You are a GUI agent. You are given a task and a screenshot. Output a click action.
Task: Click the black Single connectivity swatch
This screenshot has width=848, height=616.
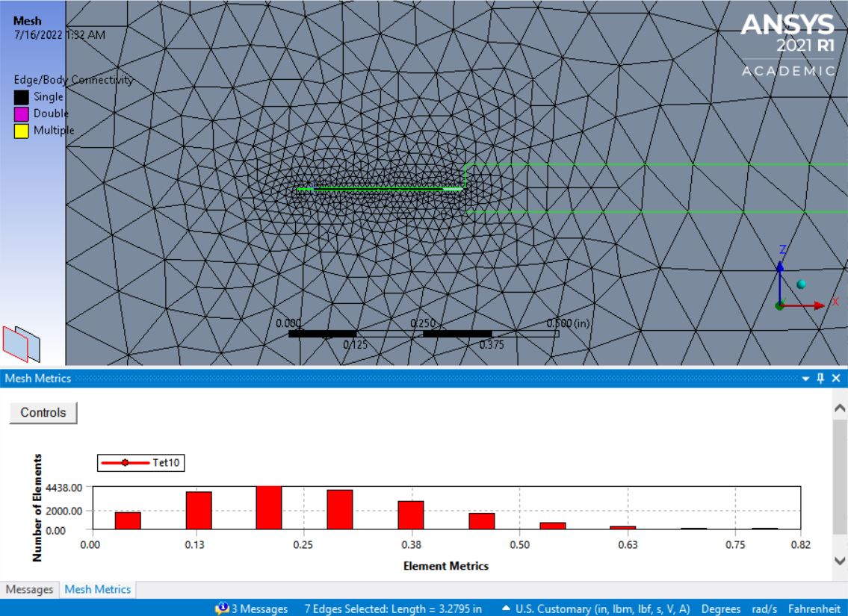[x=21, y=97]
